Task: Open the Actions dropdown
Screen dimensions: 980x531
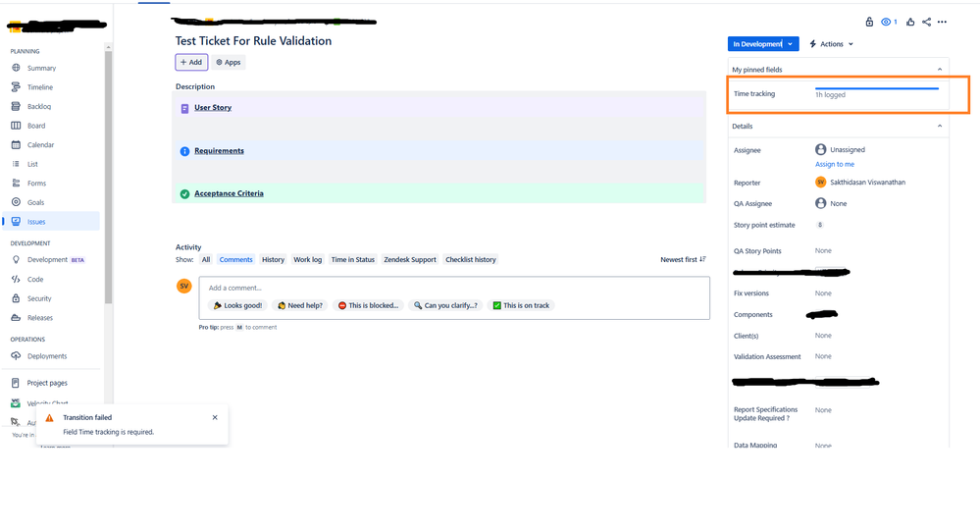Action: pos(831,44)
